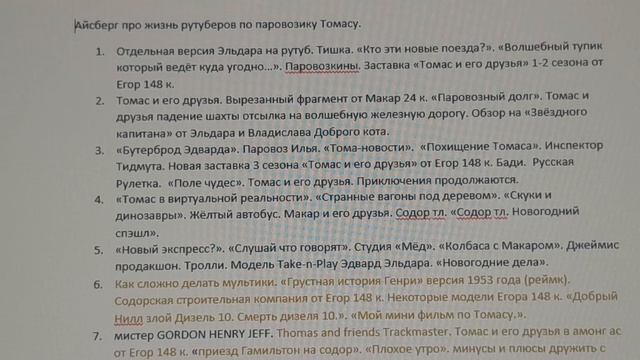The image size is (640, 360).
Task: Click "«приезд Гамильтон на содор»"
Action: pos(276,351)
